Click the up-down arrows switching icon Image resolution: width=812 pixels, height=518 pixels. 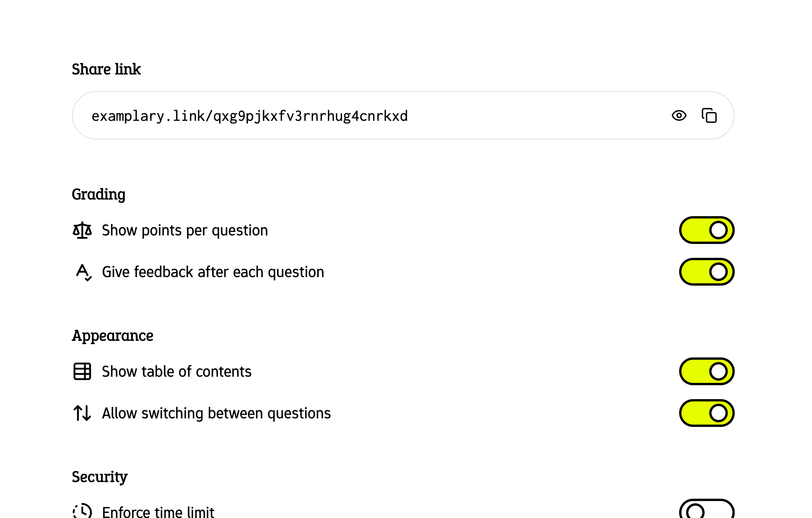coord(82,413)
